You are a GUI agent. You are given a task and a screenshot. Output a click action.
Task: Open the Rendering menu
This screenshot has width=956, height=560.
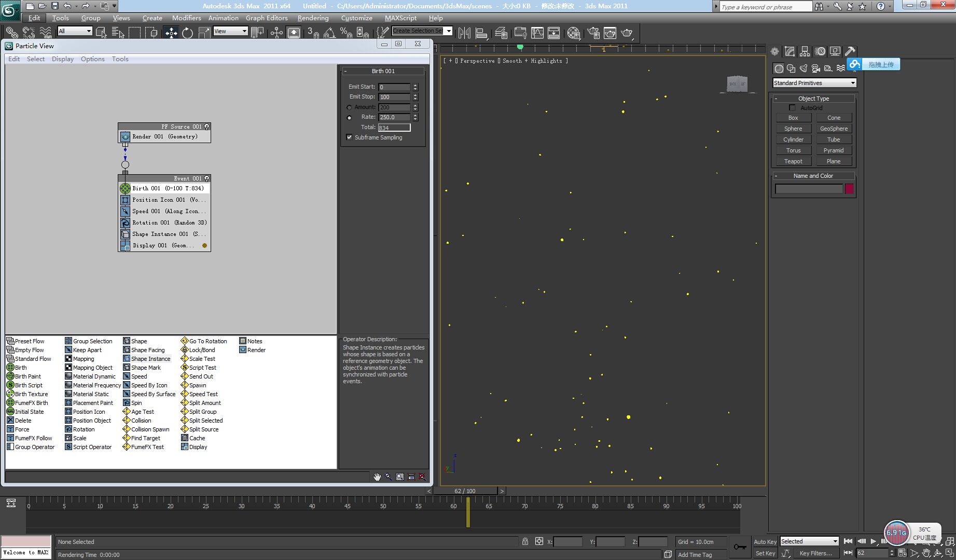coord(313,18)
